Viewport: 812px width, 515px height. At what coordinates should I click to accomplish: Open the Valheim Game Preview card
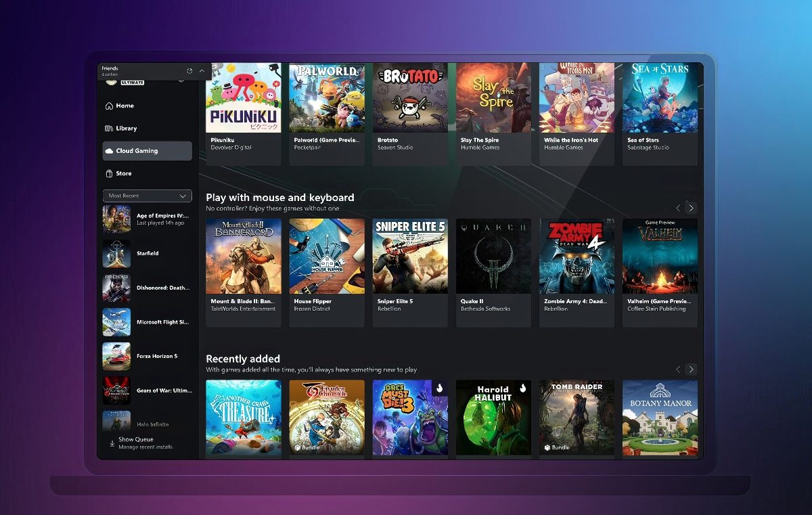coord(660,273)
